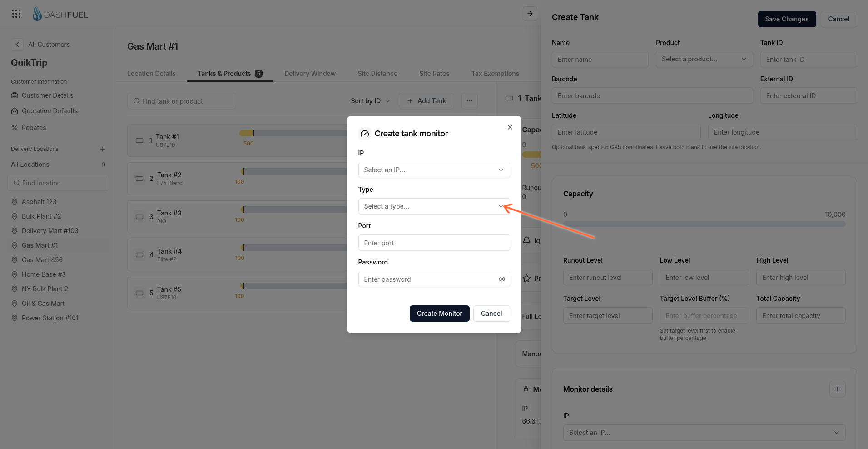Open the apps grid menu icon
The width and height of the screenshot is (868, 449).
pyautogui.click(x=16, y=14)
